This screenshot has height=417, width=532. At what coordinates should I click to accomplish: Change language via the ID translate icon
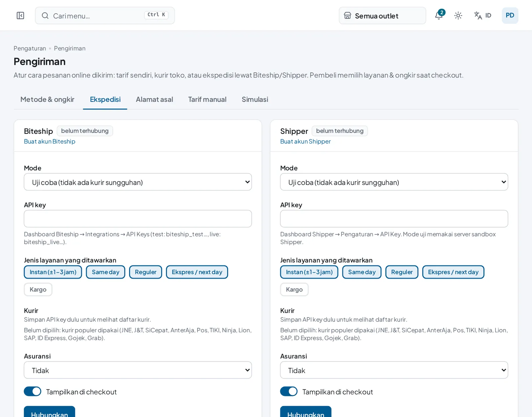[482, 16]
